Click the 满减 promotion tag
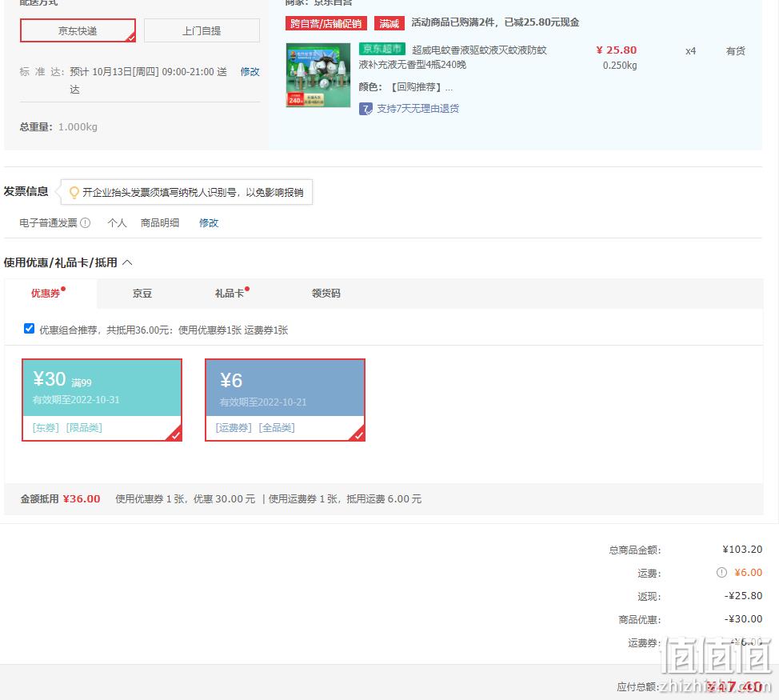 pos(389,23)
